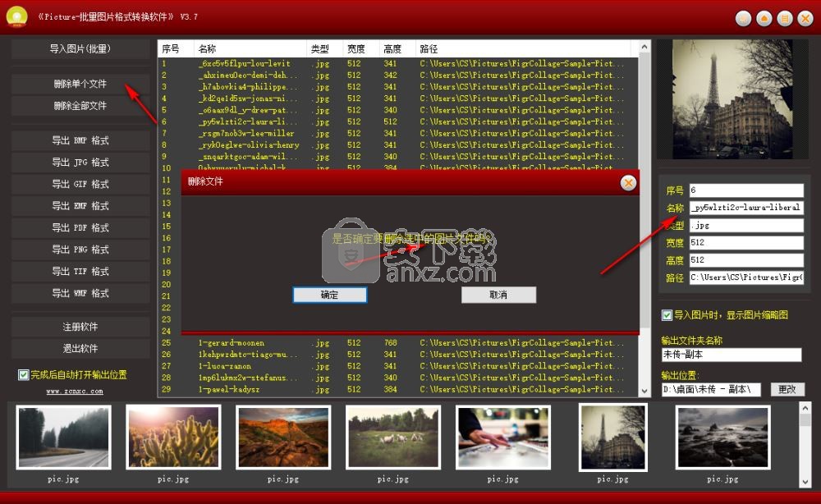Image resolution: width=821 pixels, height=504 pixels.
Task: Export images using 导出 WMF 格式
Action: (x=80, y=293)
